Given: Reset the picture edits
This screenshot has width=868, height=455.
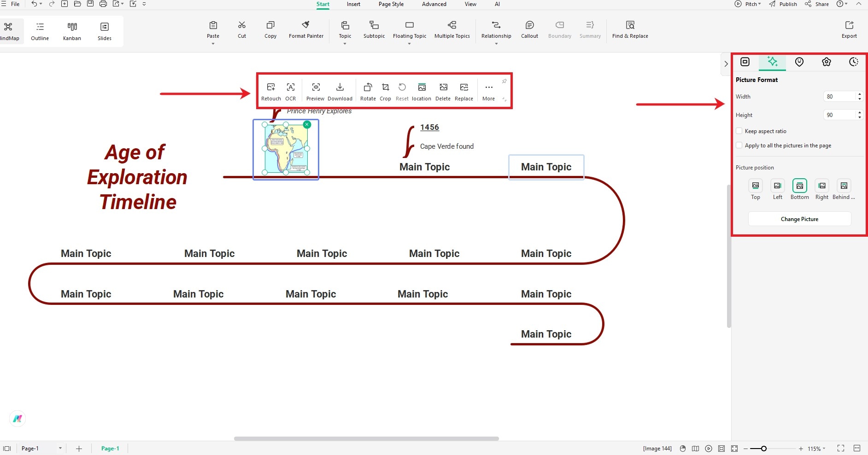Looking at the screenshot, I should click(x=402, y=92).
